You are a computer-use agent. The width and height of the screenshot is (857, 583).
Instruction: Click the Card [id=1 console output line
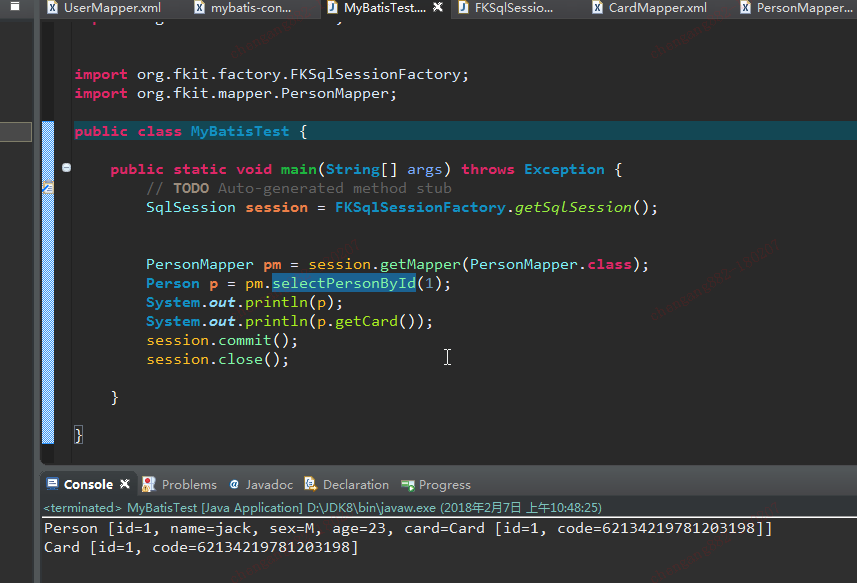(x=201, y=547)
